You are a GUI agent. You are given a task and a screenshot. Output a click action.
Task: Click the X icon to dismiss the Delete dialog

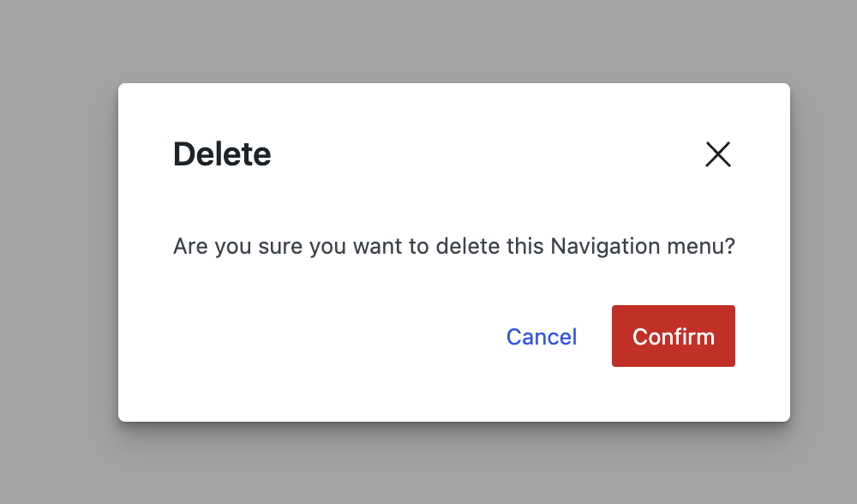pyautogui.click(x=718, y=155)
